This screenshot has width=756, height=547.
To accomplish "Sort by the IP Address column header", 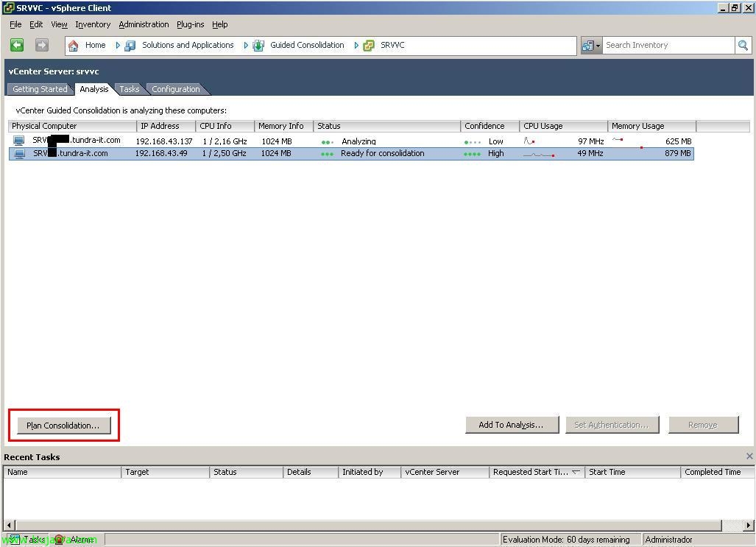I will 166,126.
